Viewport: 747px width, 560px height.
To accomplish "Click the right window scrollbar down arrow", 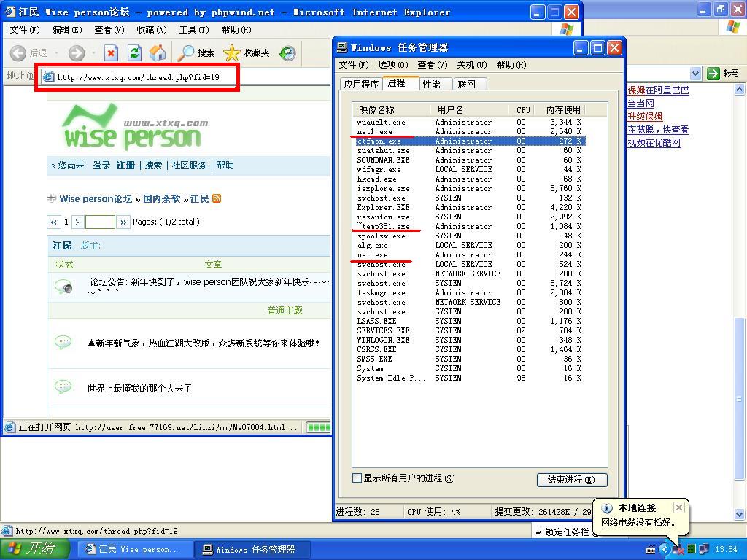I will [740, 514].
